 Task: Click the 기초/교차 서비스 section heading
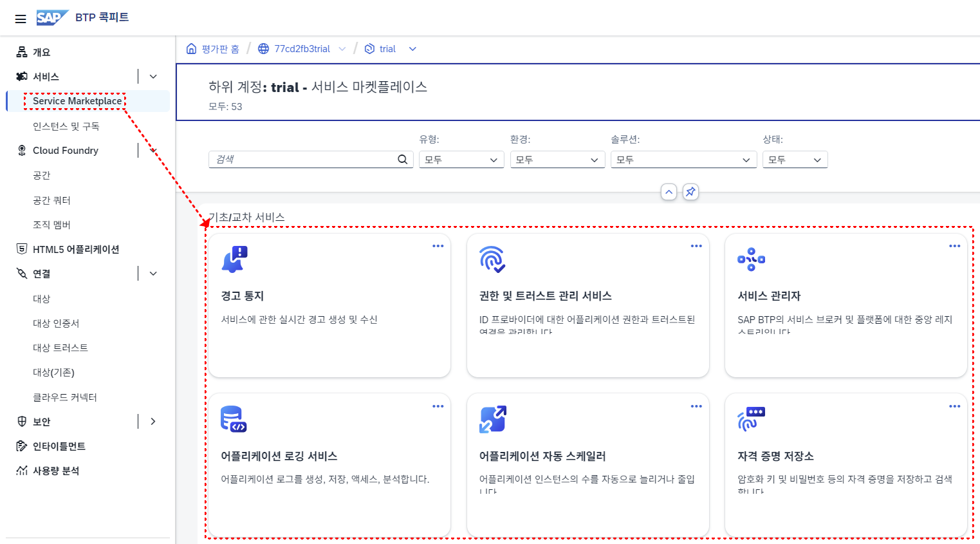coord(246,218)
